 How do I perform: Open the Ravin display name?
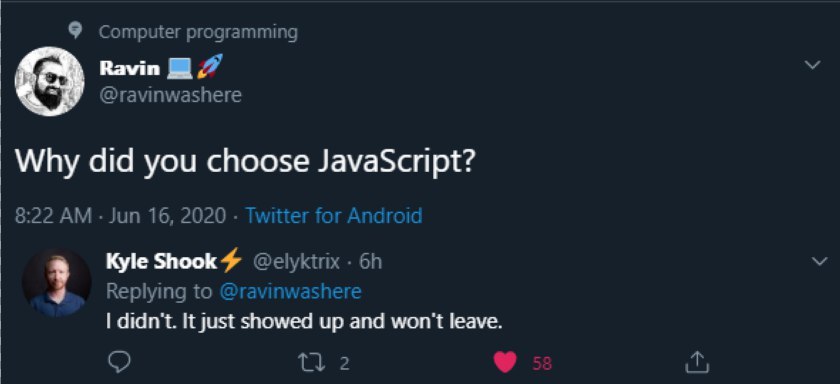(x=130, y=68)
